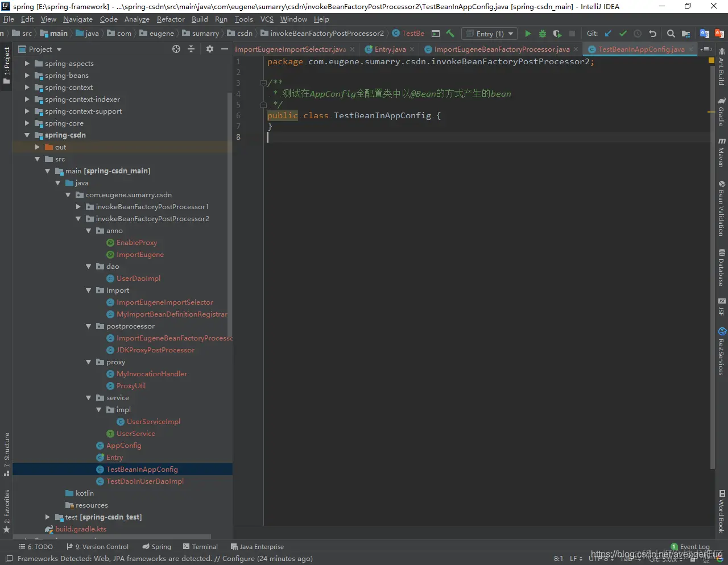Viewport: 728px width, 565px height.
Task: Click the green Debug bug icon
Action: pyautogui.click(x=543, y=34)
